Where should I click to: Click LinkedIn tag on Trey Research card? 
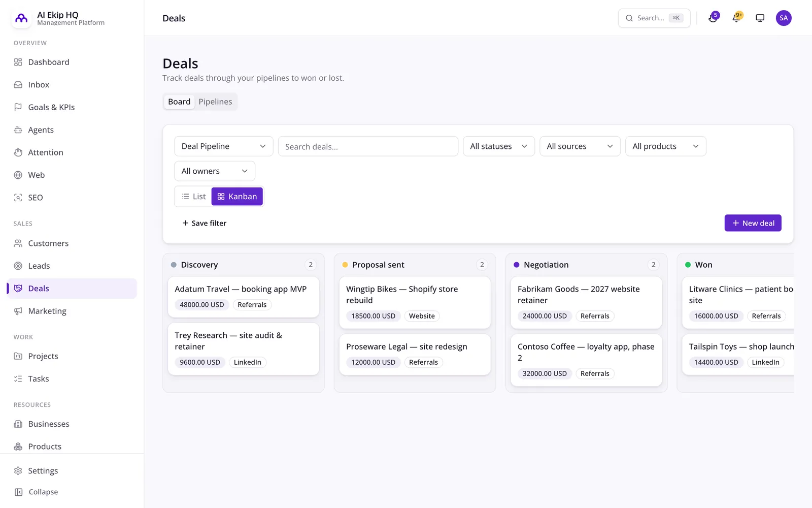pos(248,362)
